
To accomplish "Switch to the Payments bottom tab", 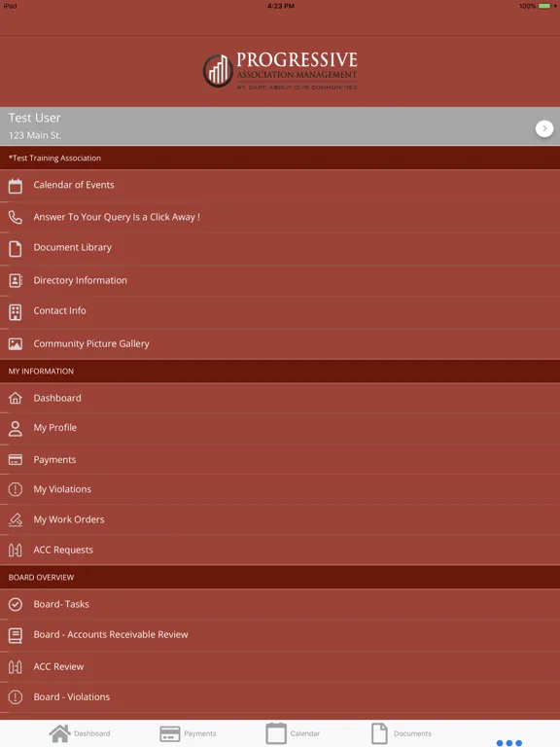I will [188, 733].
